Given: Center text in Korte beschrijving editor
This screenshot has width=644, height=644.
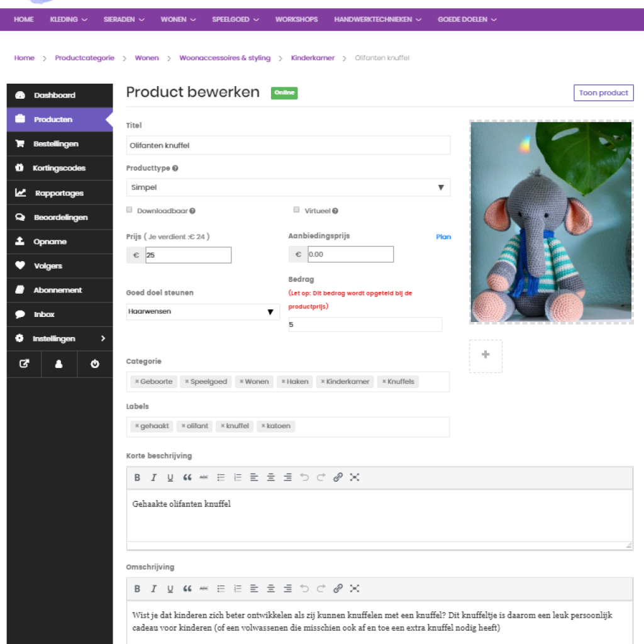Looking at the screenshot, I should (x=270, y=477).
